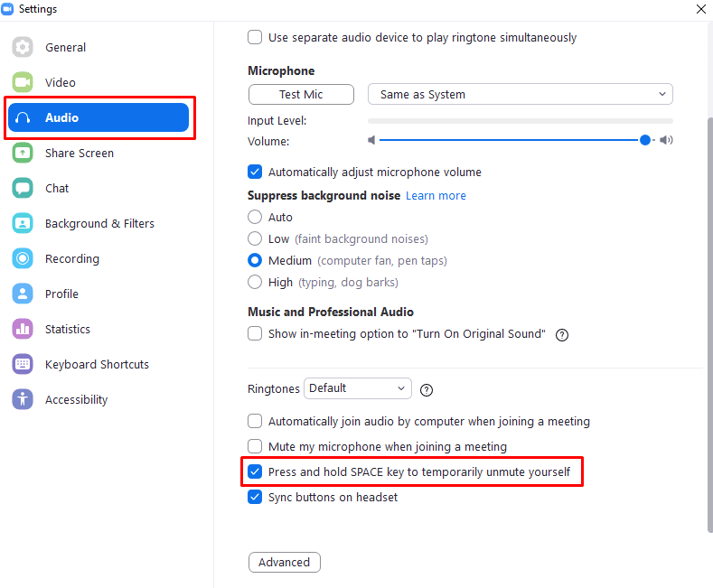The height and width of the screenshot is (588, 713).
Task: Open the Video settings camera icon
Action: (23, 82)
